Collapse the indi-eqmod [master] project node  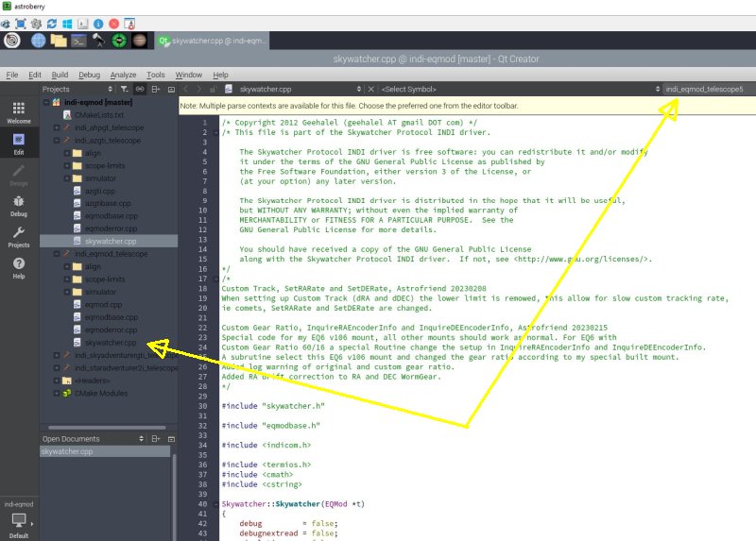[x=46, y=102]
